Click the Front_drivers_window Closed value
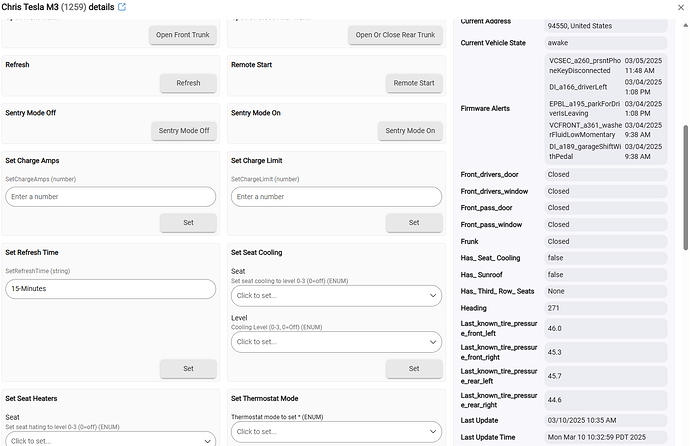690x446 pixels. click(606, 191)
